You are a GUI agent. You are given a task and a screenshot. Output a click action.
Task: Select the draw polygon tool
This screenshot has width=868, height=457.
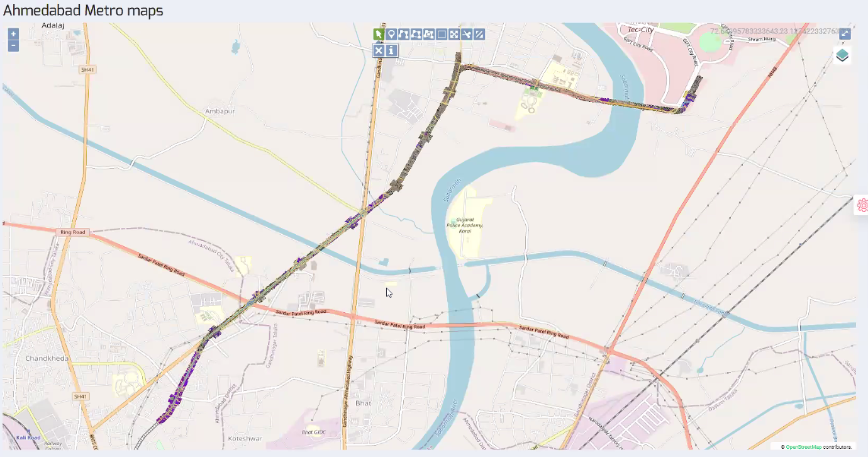[x=416, y=34]
